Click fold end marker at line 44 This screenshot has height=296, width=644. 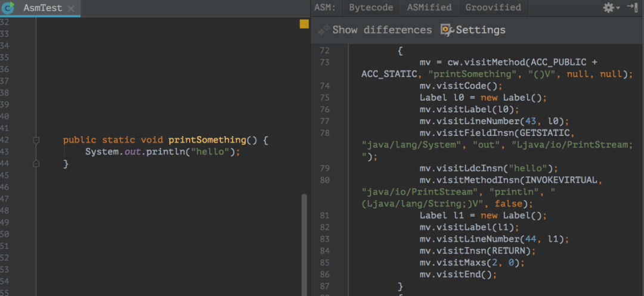pyautogui.click(x=36, y=164)
